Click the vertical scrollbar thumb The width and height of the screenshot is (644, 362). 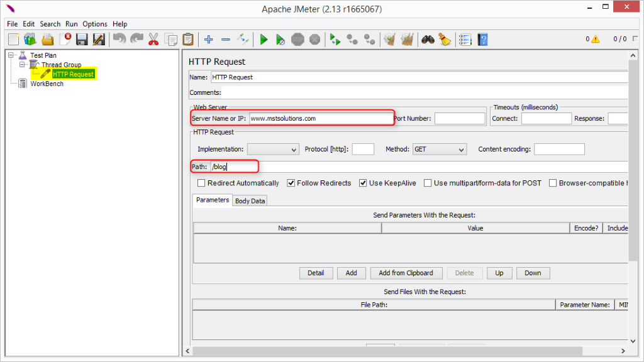[x=633, y=161]
